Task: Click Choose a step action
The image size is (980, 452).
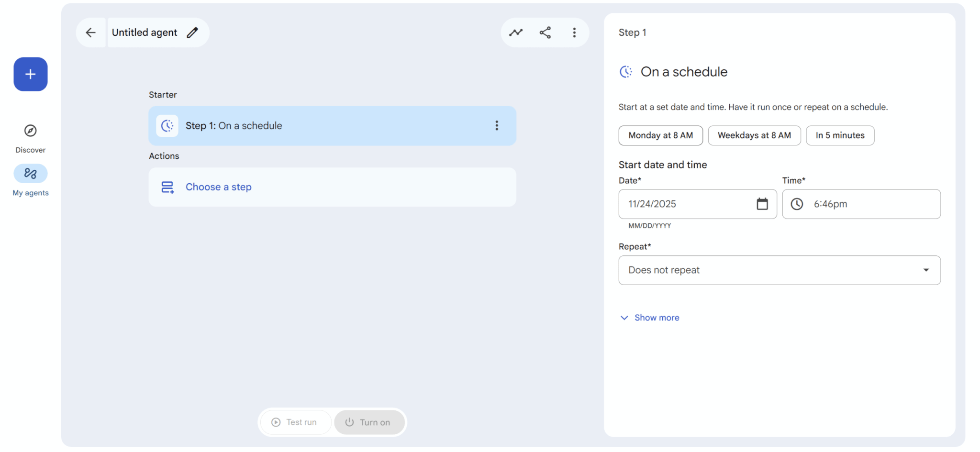Action: click(219, 187)
